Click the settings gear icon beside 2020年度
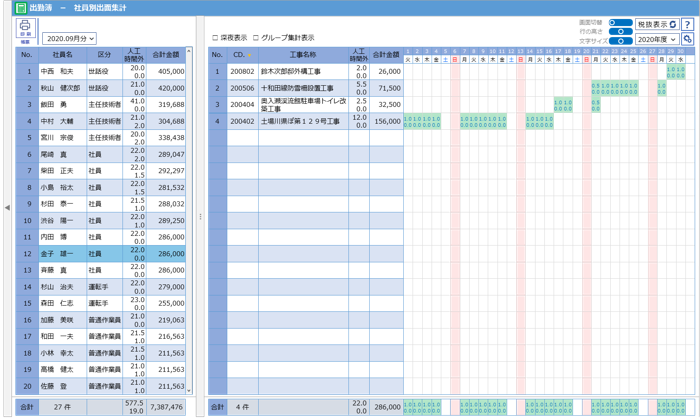Screen dimensions: 700x420 pyautogui.click(x=688, y=39)
